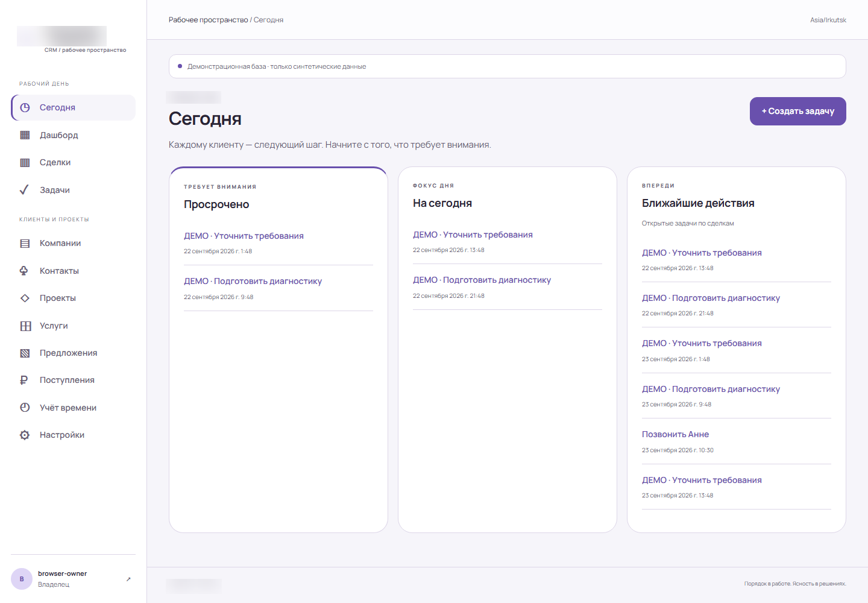This screenshot has height=603, width=868.
Task: Open browser-owner profile name
Action: pos(62,573)
